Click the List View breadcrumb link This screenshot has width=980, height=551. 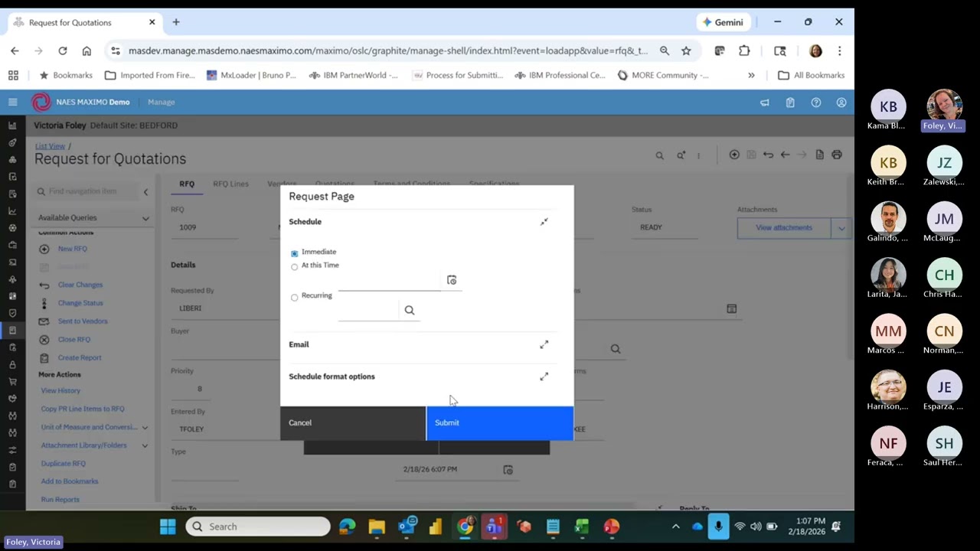pos(50,146)
